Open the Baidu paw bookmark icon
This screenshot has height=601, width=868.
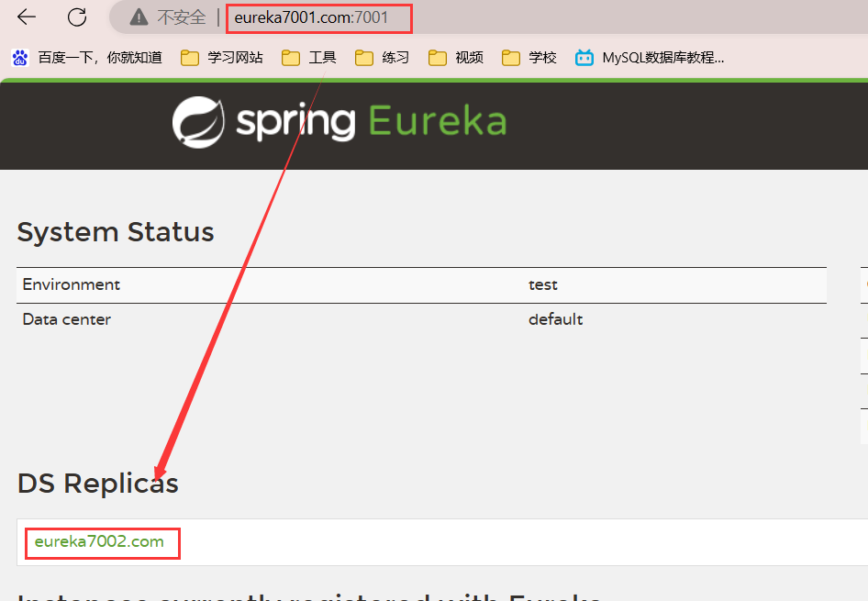click(x=20, y=58)
